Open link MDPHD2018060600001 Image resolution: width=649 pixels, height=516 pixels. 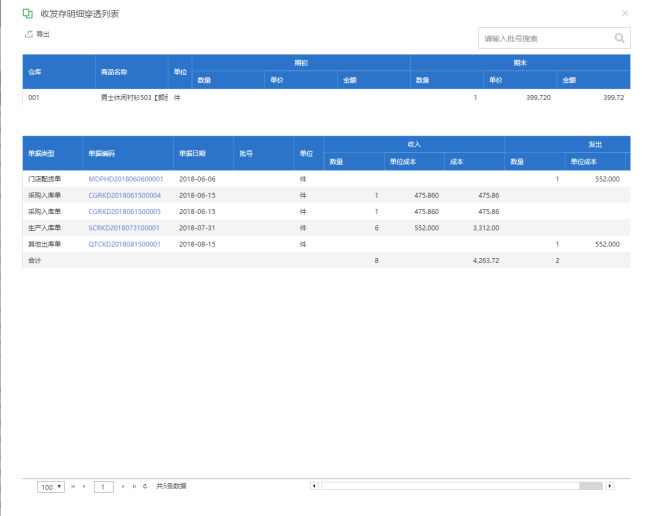click(x=126, y=179)
